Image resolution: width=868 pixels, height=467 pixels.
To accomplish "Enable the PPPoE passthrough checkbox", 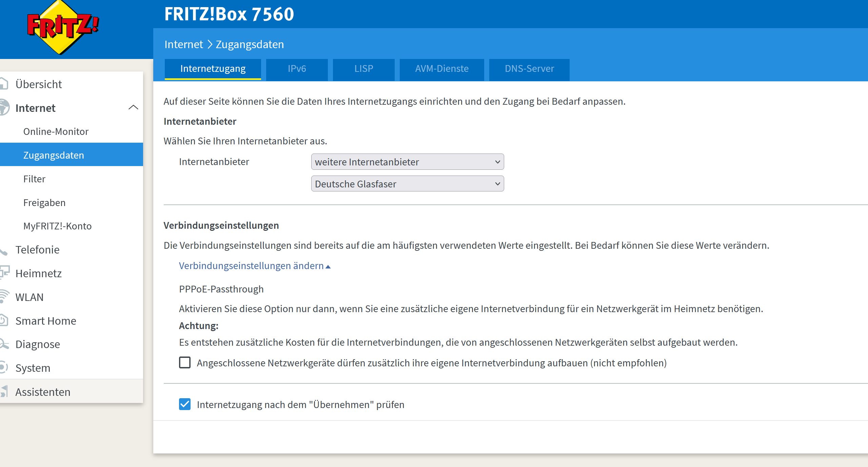I will point(185,363).
